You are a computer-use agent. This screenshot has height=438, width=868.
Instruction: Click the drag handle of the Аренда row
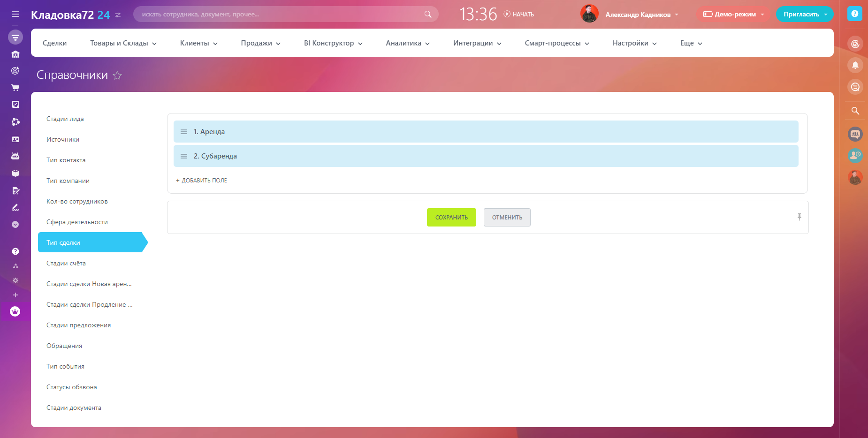tap(184, 132)
